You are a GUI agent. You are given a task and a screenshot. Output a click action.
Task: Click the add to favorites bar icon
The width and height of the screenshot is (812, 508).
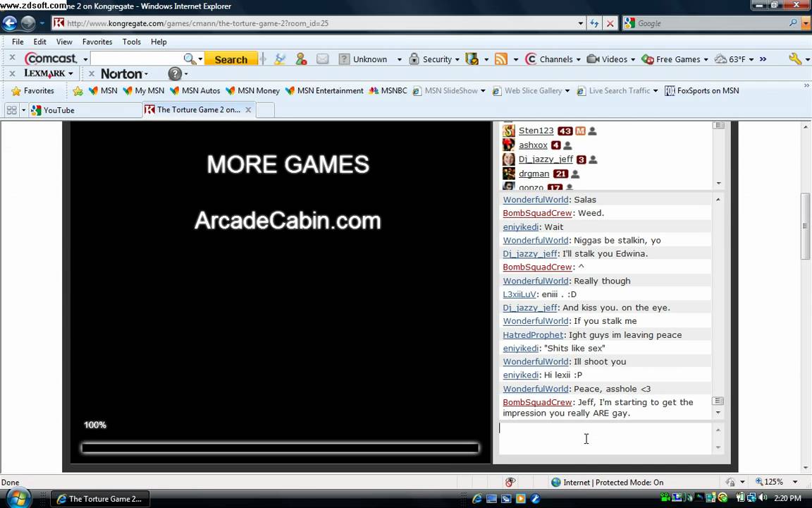point(78,91)
